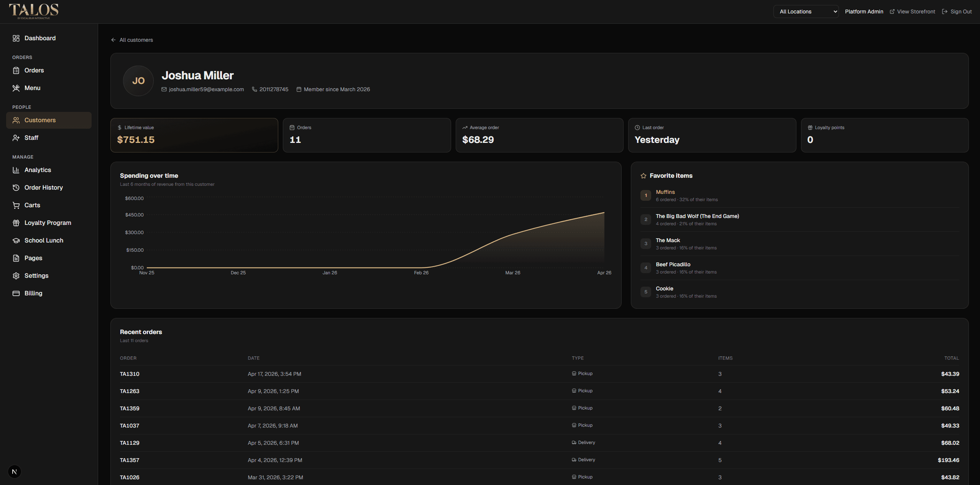Click the Sign Out link
The image size is (980, 485).
click(957, 11)
